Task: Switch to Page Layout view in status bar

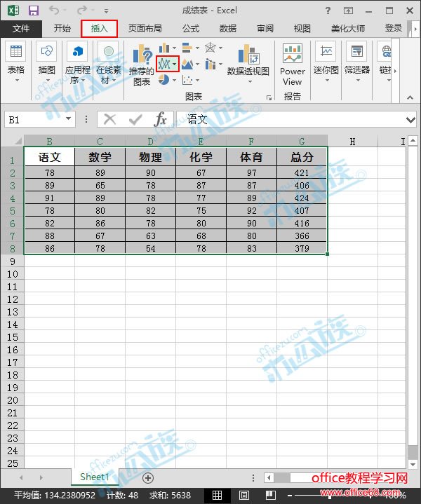Action: [x=244, y=496]
